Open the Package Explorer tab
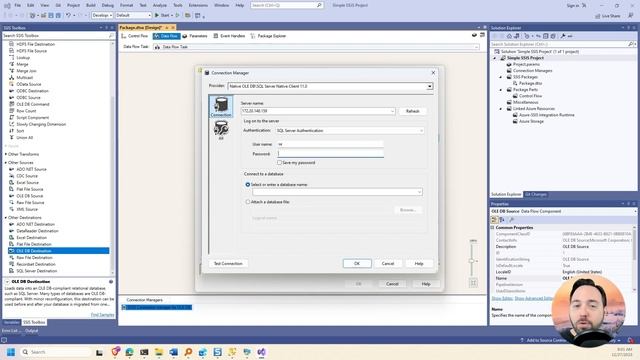This screenshot has width=640, height=360. pos(268,36)
